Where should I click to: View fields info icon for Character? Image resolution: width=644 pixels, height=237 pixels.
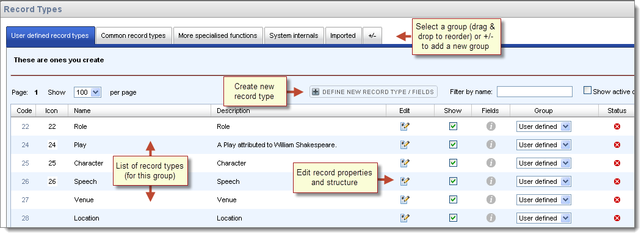(x=490, y=163)
